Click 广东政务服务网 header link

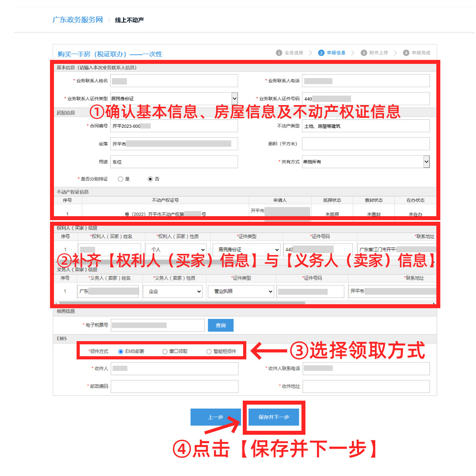pos(77,20)
